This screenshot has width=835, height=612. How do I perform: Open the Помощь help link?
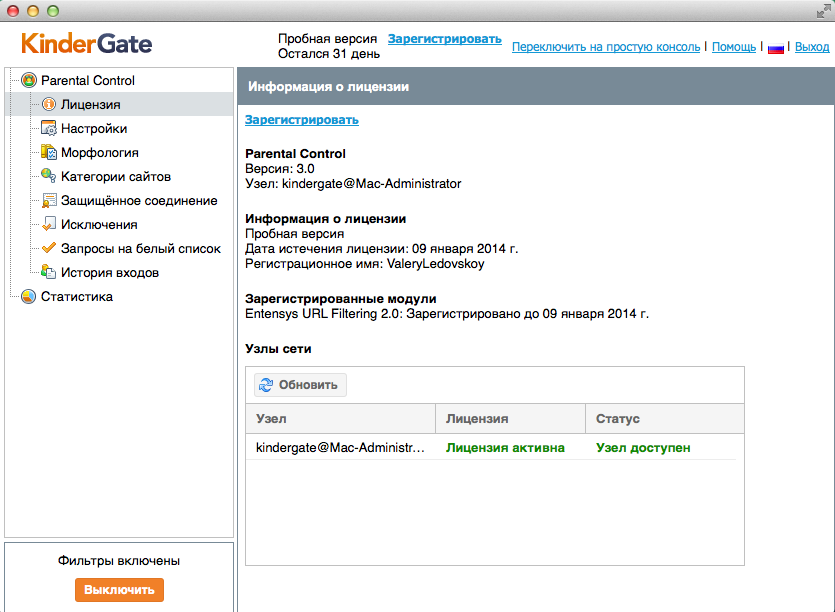point(734,47)
